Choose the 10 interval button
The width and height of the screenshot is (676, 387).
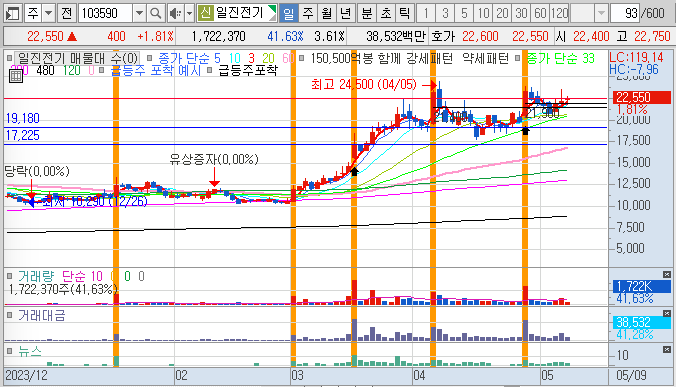pyautogui.click(x=483, y=13)
